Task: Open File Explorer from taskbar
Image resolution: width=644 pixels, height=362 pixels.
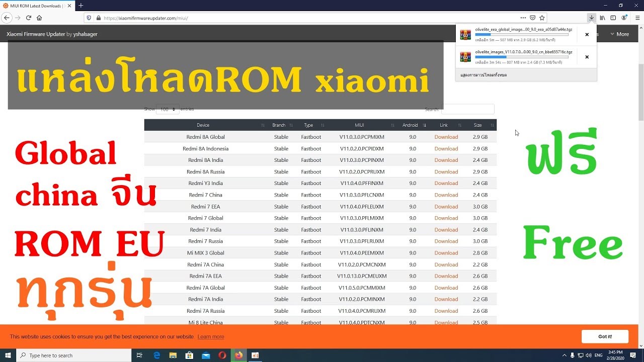Action: pyautogui.click(x=173, y=355)
